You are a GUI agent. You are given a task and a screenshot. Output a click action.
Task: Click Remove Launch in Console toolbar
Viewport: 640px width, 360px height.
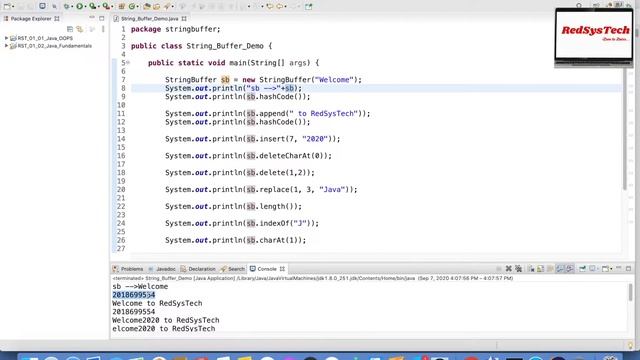click(x=509, y=269)
